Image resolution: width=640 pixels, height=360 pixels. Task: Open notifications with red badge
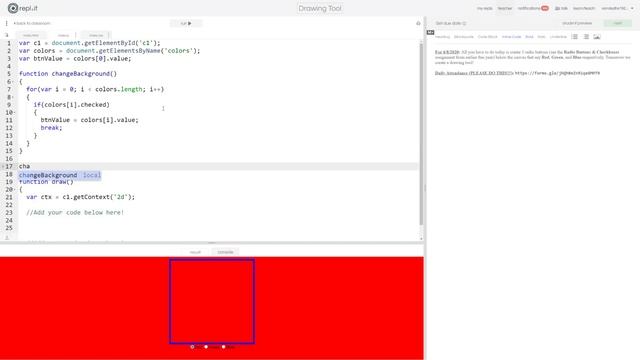533,8
